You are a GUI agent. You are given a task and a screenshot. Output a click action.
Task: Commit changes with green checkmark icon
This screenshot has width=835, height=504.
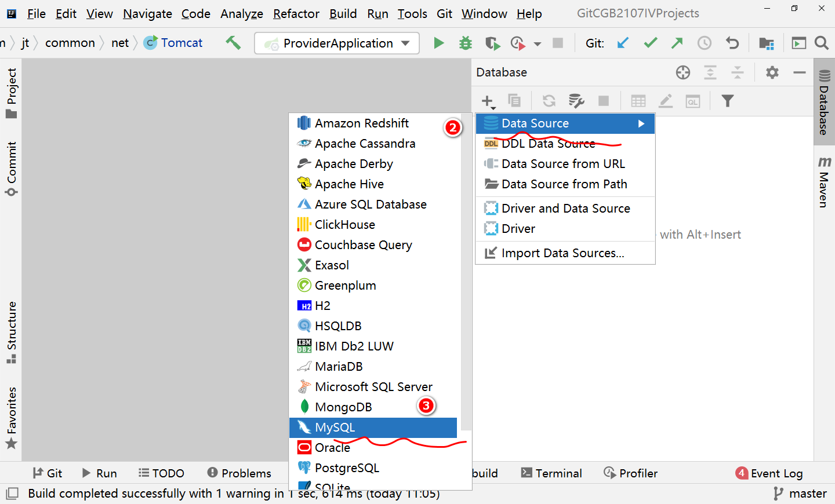(x=651, y=43)
